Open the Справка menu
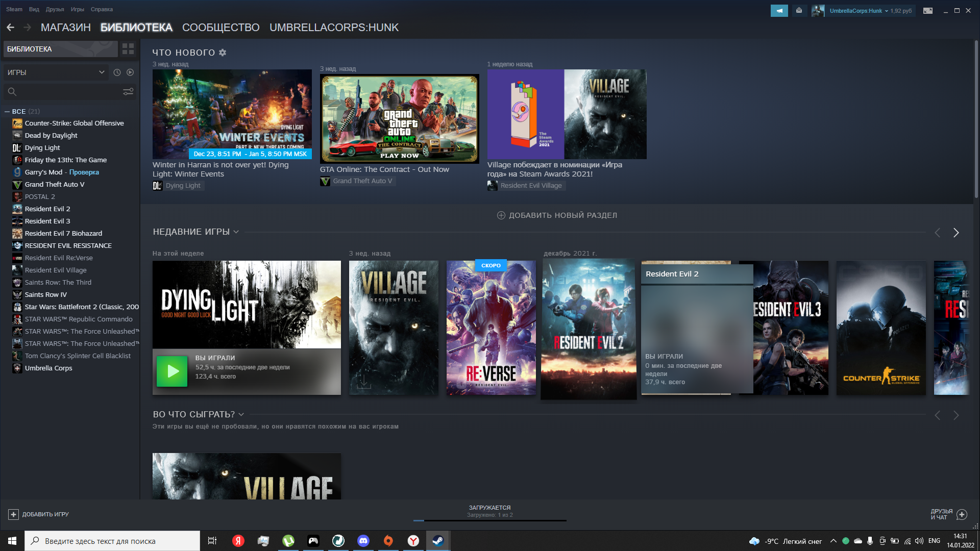The image size is (980, 551). 102,9
